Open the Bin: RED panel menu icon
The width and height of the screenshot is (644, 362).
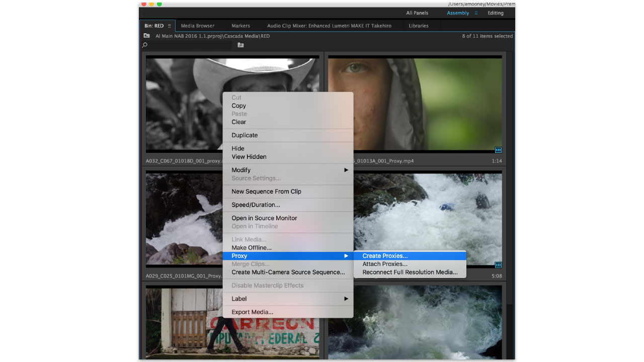point(170,26)
